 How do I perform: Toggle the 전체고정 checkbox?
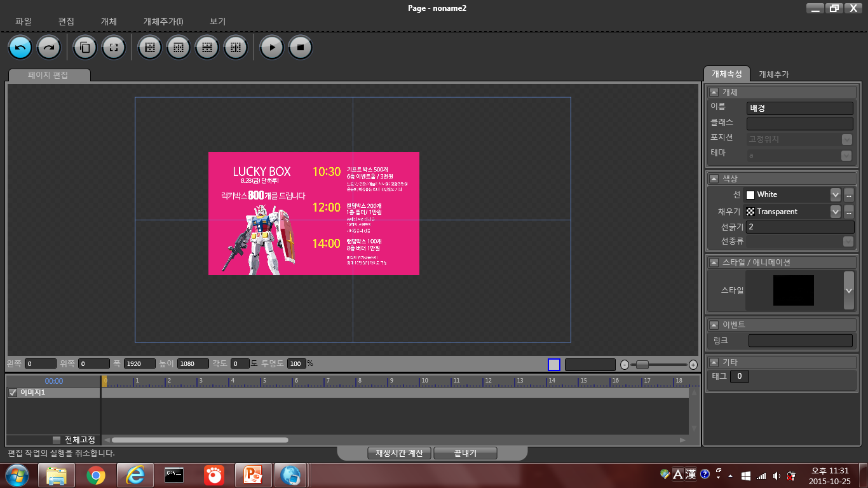point(57,440)
